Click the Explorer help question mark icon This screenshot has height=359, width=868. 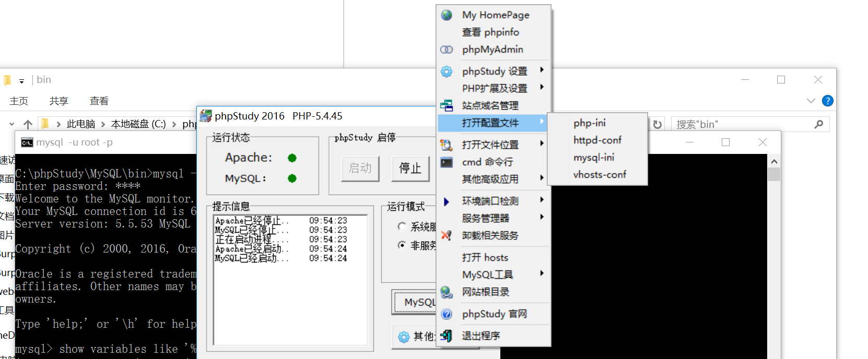[x=828, y=101]
